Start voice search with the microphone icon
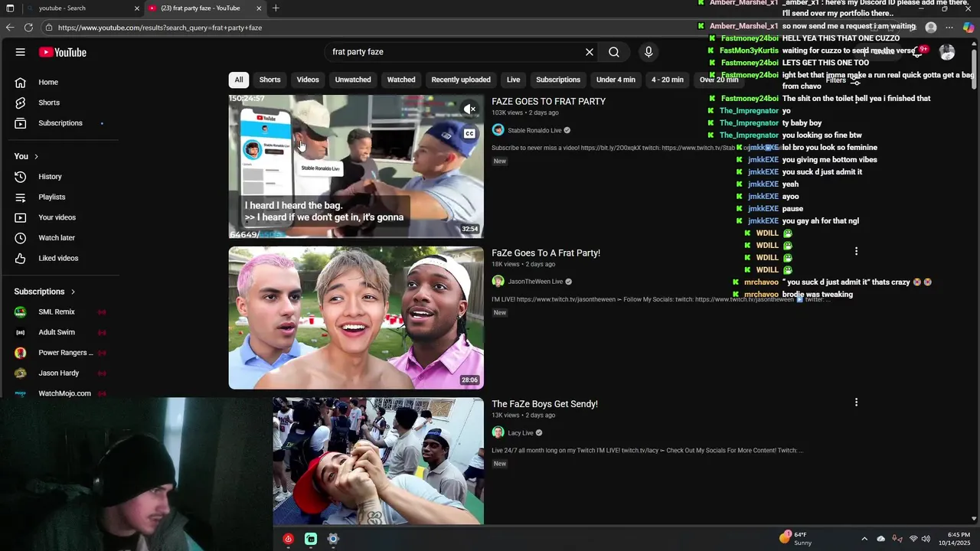 pos(648,52)
